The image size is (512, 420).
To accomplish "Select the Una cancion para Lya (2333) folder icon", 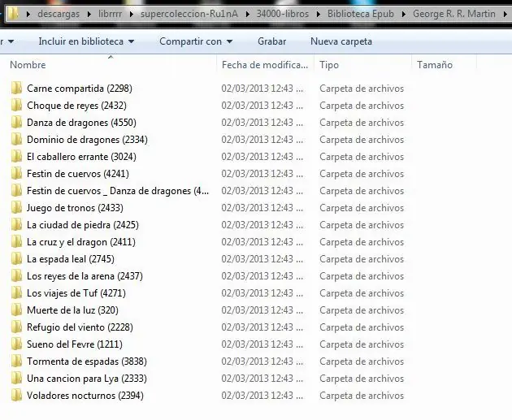I will click(16, 379).
